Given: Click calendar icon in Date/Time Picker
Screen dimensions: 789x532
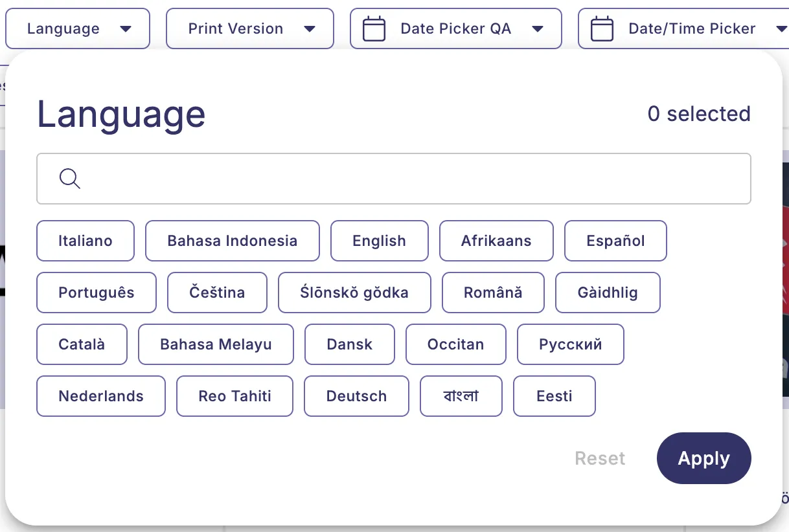Looking at the screenshot, I should (x=602, y=28).
